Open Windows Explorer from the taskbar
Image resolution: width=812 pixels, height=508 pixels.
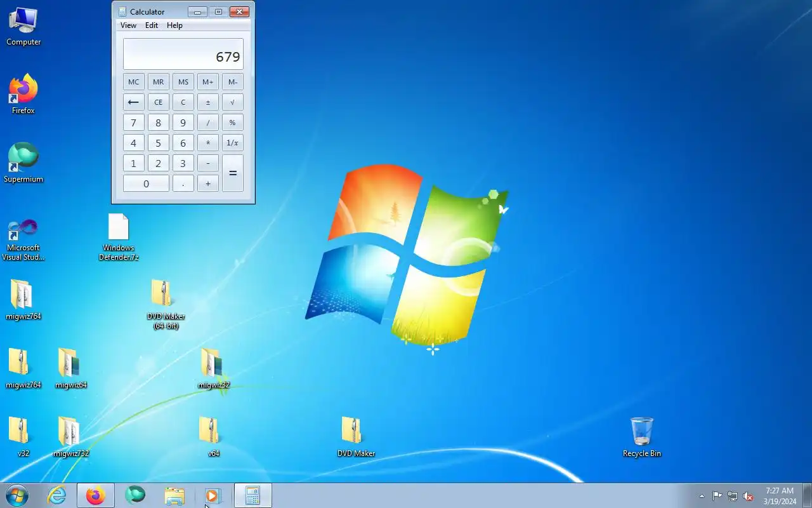click(174, 495)
